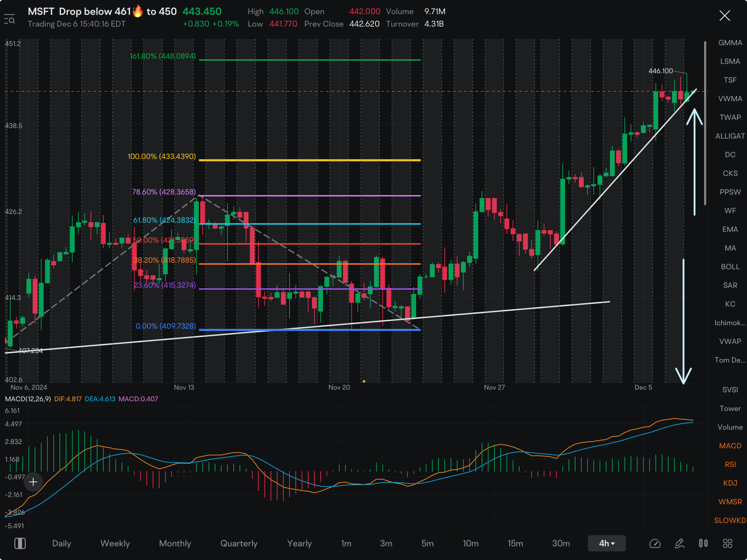Disable the active KDJ indicator

pos(730,483)
